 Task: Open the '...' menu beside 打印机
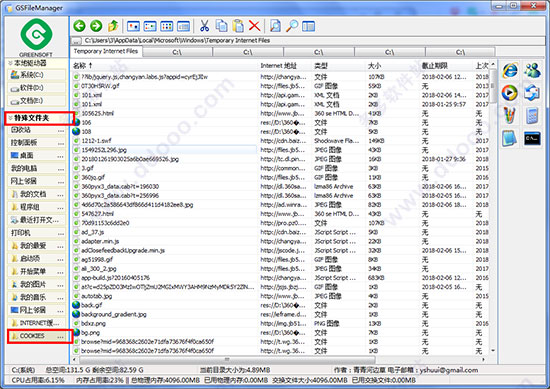tap(61, 233)
